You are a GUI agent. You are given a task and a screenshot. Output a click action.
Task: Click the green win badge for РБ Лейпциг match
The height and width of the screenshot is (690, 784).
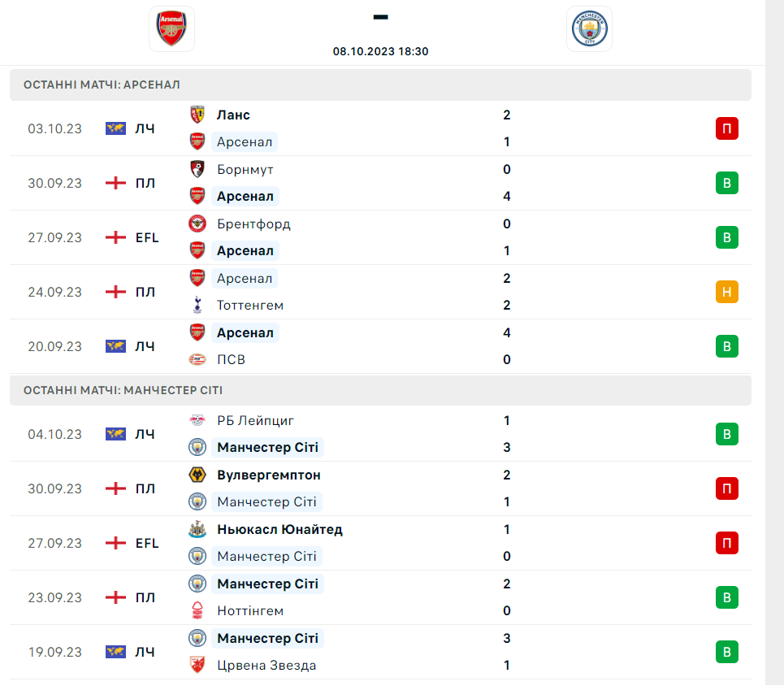point(726,434)
